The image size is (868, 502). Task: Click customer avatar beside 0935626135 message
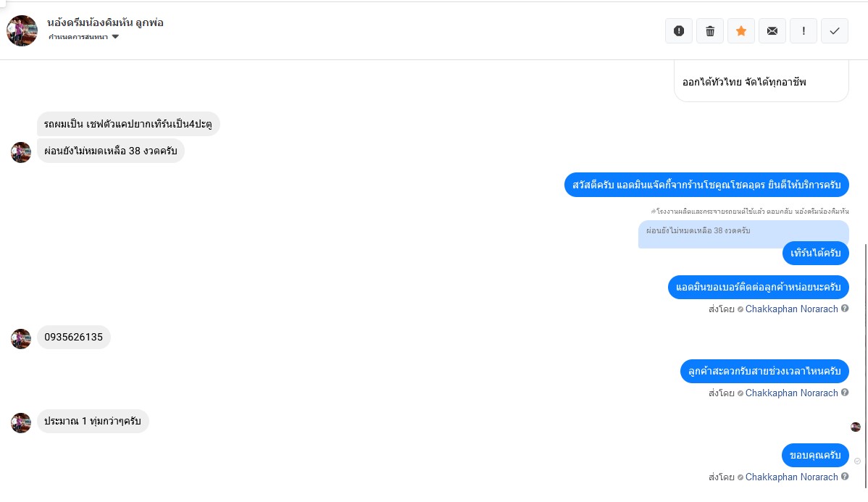21,339
